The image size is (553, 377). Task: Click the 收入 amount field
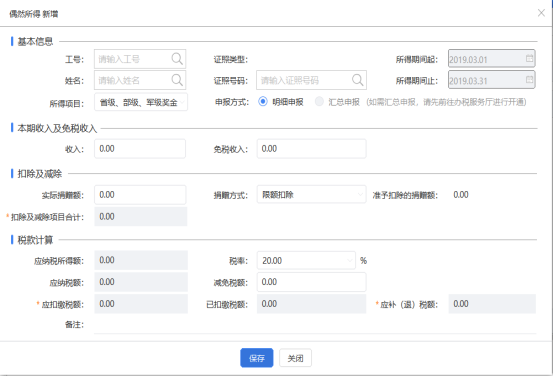pyautogui.click(x=140, y=148)
